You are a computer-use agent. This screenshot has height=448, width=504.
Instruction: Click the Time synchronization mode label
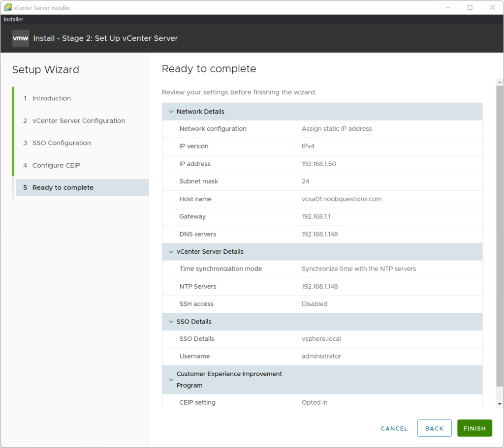point(220,269)
